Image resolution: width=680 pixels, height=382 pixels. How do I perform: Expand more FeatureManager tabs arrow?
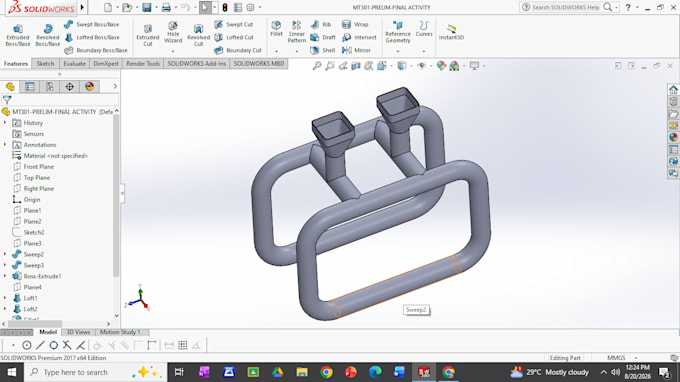click(x=115, y=87)
